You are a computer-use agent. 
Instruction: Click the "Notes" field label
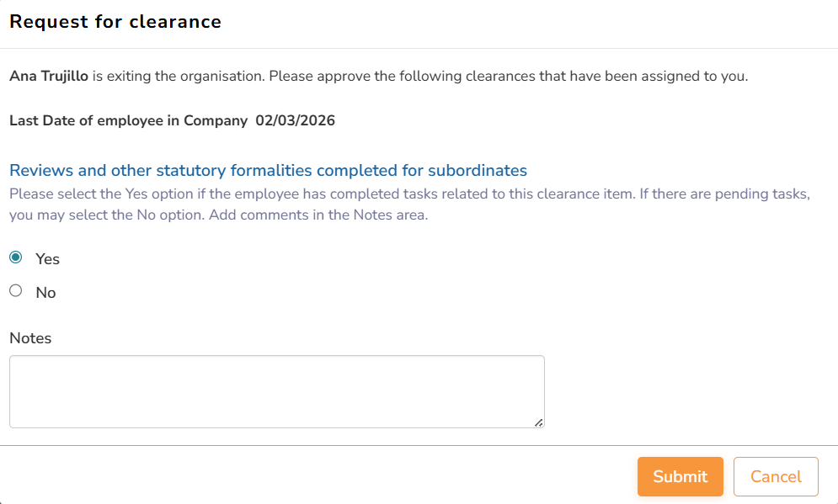[x=30, y=338]
